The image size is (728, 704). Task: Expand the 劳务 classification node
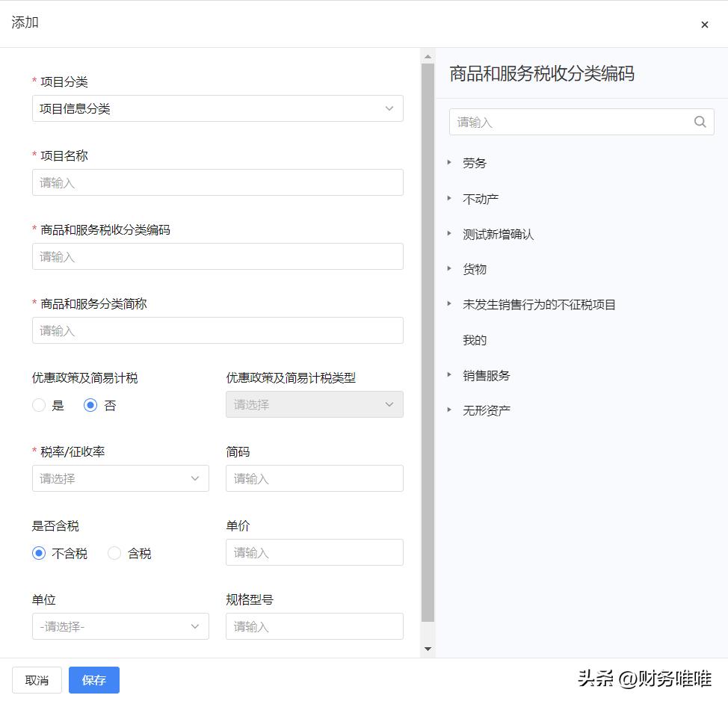click(449, 162)
